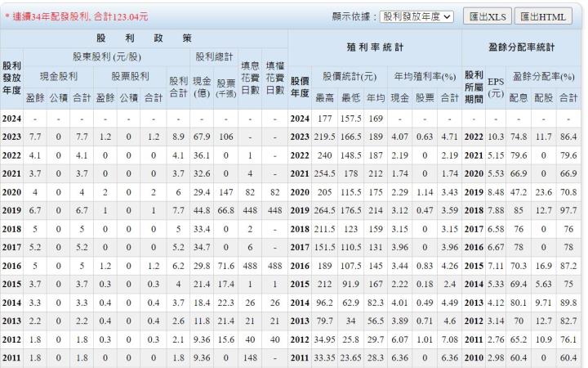Click year 2024 in the dividend year column
Screen dimensions: 588x368
(11, 119)
